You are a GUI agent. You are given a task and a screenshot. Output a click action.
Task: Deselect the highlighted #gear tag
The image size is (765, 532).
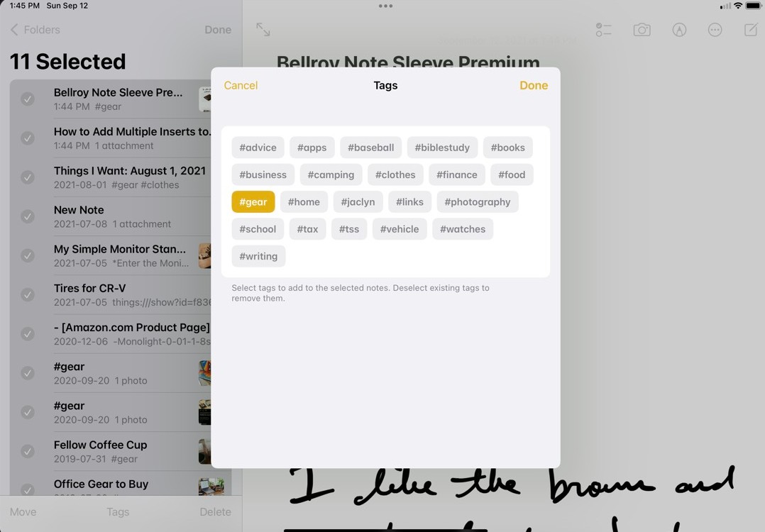[x=253, y=201]
